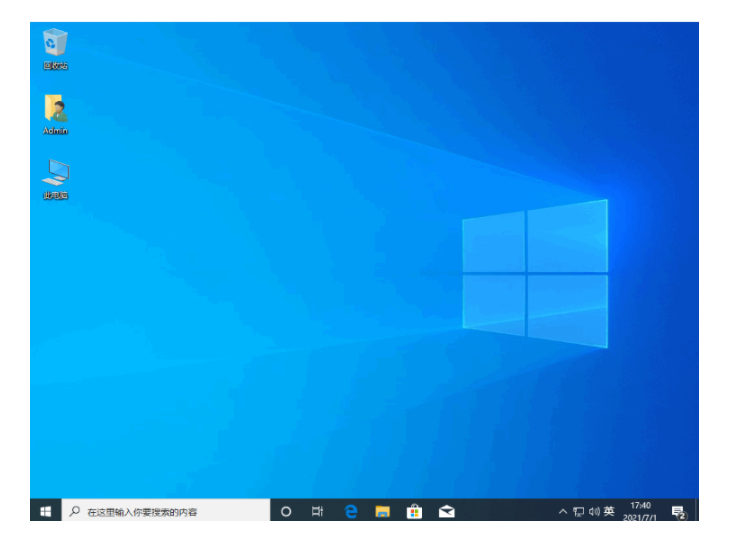This screenshot has width=742, height=542.
Task: Select the Recycle Bin desktop icon
Action: click(55, 43)
